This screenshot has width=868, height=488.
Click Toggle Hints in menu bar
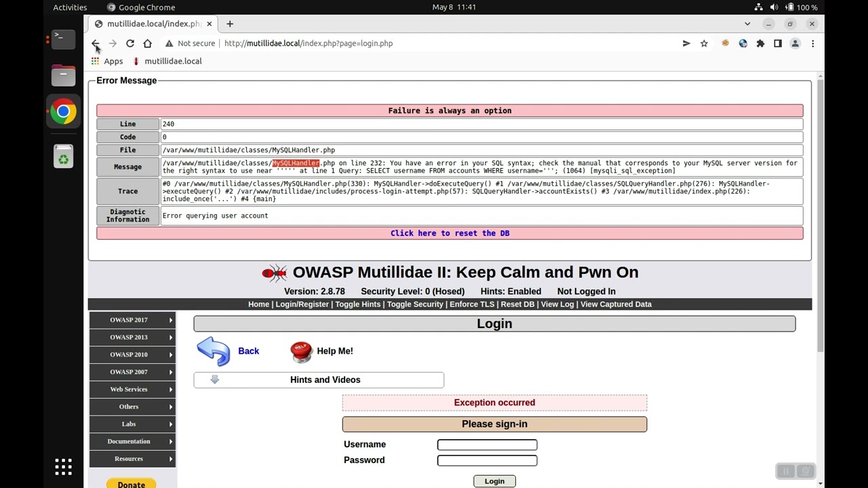[x=358, y=304]
